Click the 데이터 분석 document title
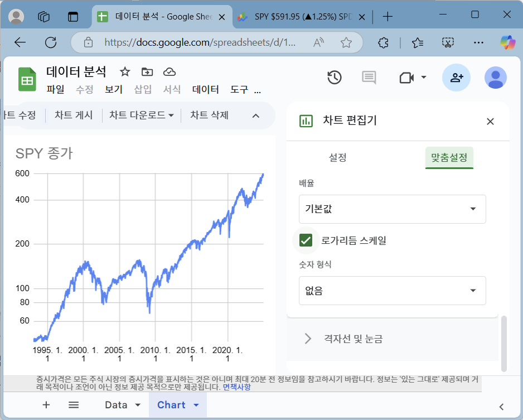The width and height of the screenshot is (523, 420). pos(76,71)
